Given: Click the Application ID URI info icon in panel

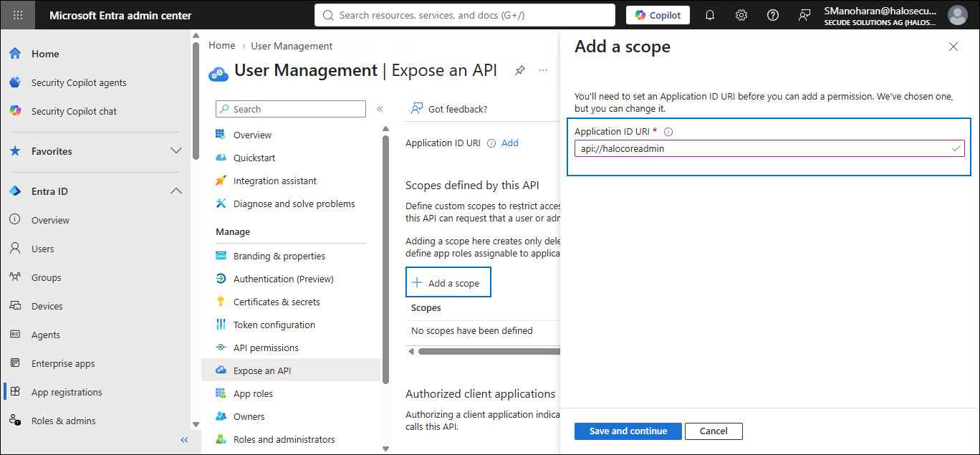Looking at the screenshot, I should click(x=668, y=132).
